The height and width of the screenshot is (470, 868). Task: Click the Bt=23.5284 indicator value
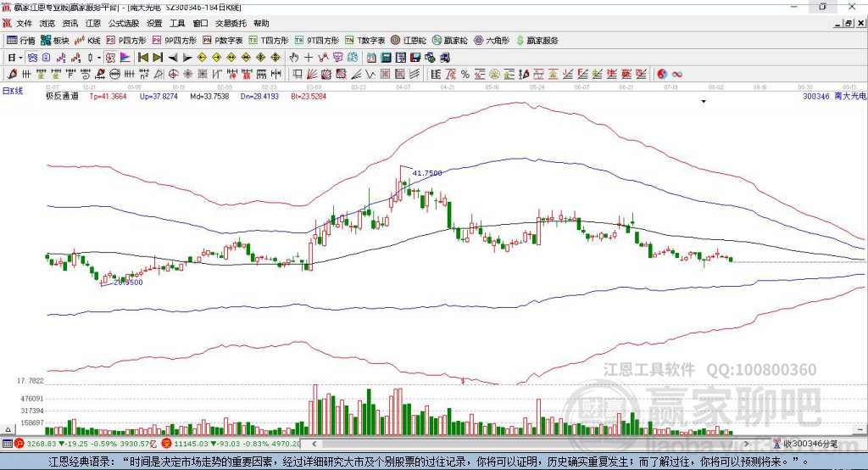coord(309,97)
